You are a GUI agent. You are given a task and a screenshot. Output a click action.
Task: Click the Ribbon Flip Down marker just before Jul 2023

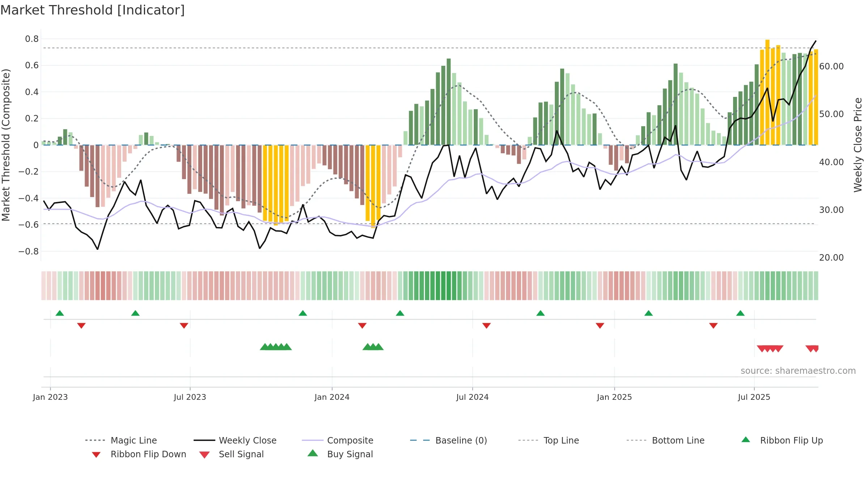(x=184, y=326)
